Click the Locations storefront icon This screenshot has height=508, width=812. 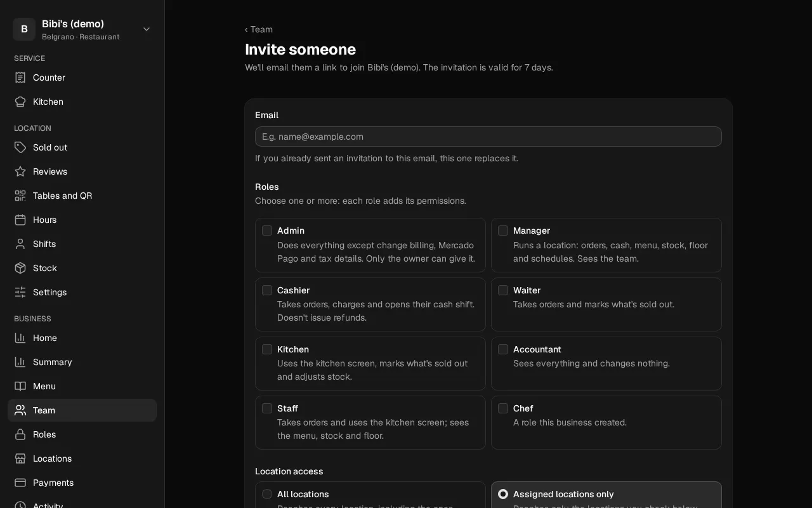(20, 458)
